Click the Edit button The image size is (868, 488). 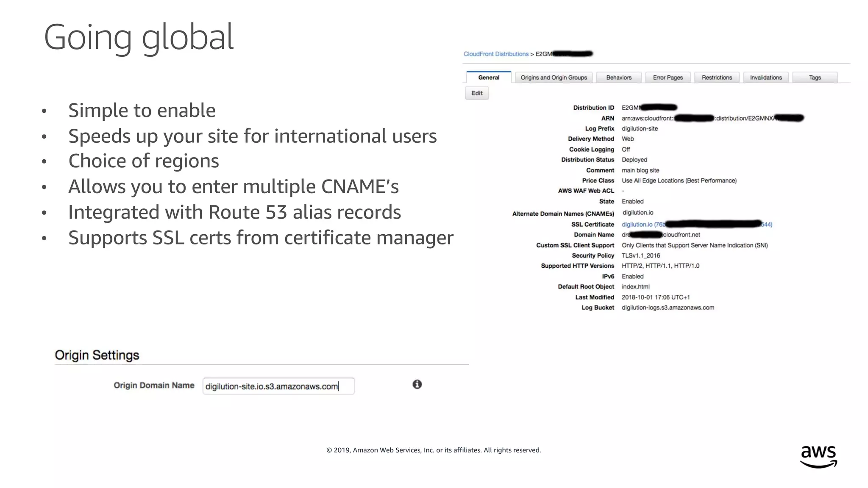click(x=477, y=93)
